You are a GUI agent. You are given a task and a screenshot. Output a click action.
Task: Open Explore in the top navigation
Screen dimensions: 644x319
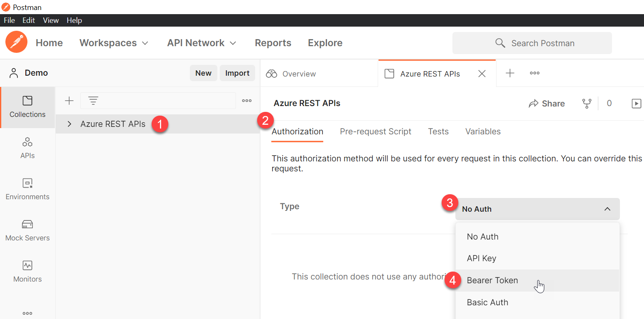tap(325, 43)
